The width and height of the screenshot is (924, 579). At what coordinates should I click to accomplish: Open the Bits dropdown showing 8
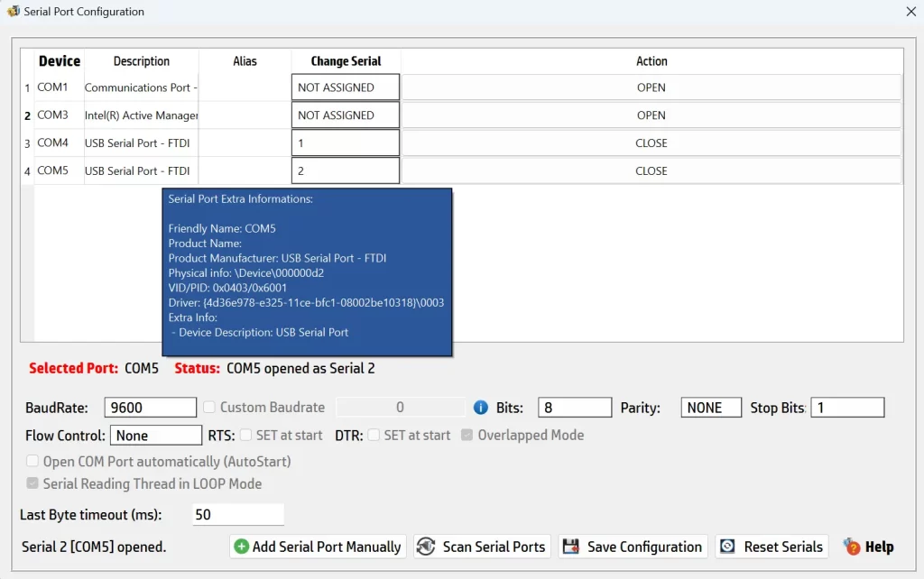575,408
